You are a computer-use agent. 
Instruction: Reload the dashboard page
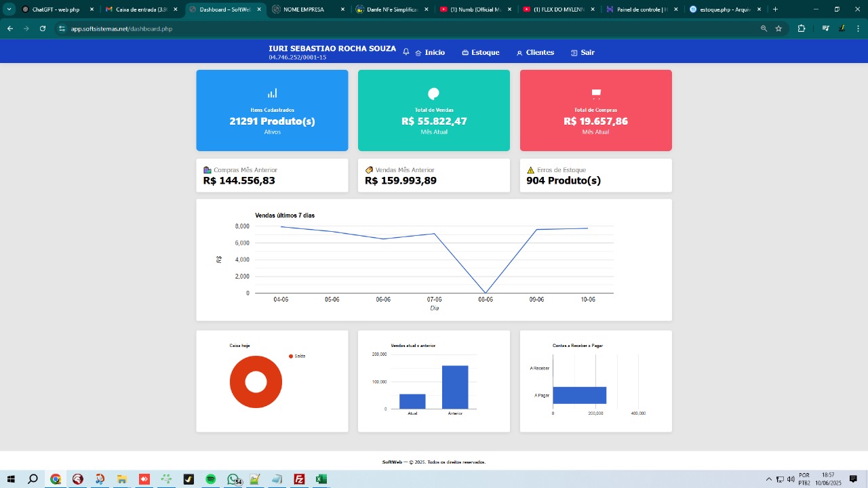(42, 28)
